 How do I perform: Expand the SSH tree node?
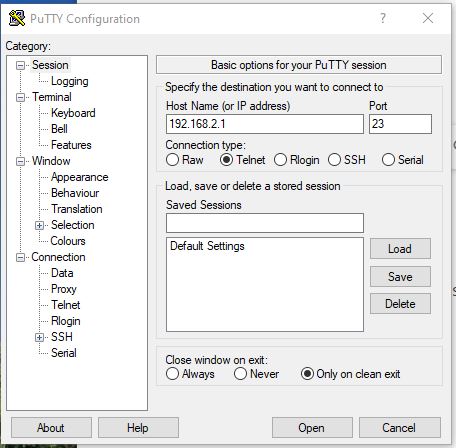[x=39, y=337]
